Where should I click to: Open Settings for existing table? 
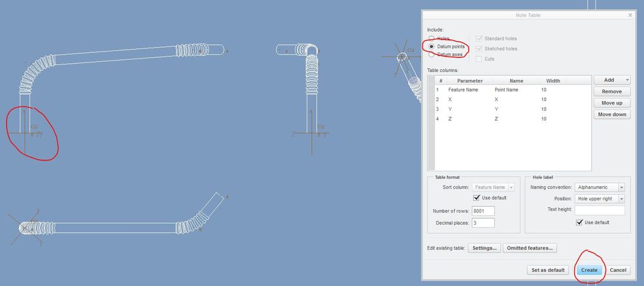[x=485, y=248]
